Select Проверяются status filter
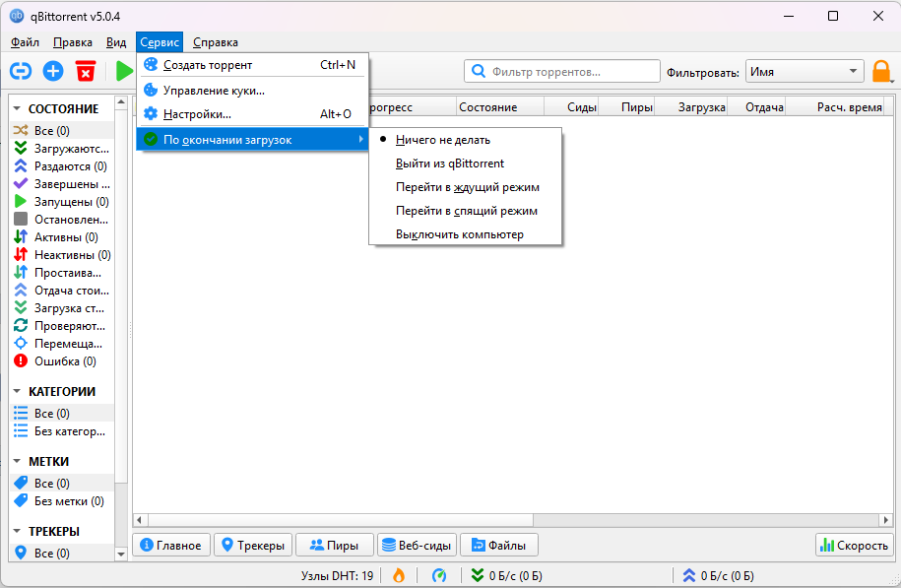The width and height of the screenshot is (901, 588). pos(61,326)
